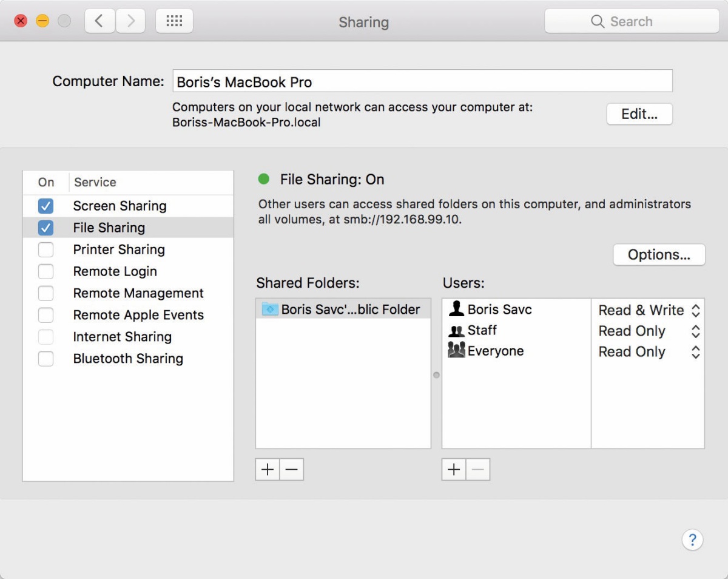Click the Everyone group icon
728x579 pixels.
(456, 351)
